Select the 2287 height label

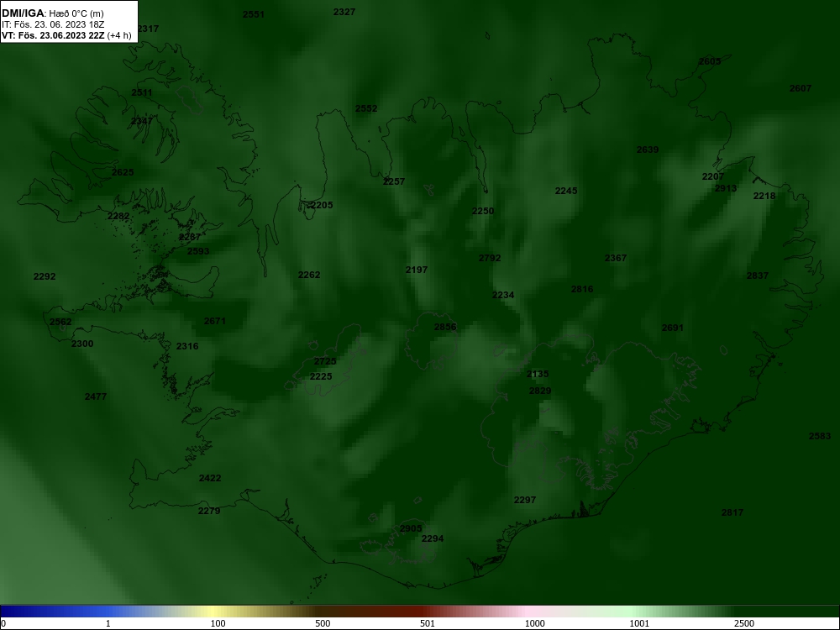tap(190, 237)
